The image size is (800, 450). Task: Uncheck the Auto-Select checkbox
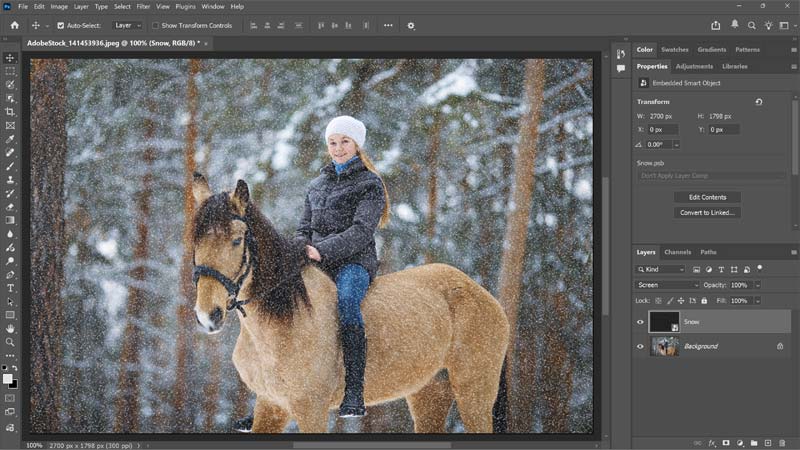coord(61,25)
